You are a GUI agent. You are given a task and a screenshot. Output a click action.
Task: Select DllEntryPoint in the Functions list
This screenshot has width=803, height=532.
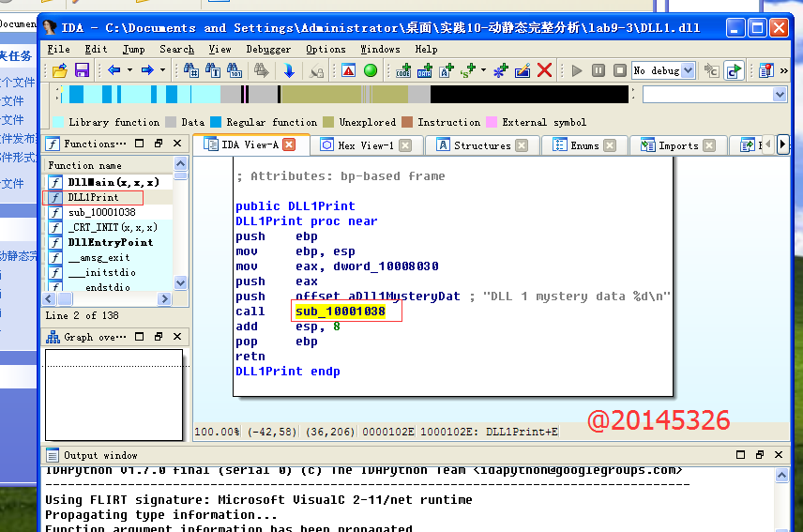point(112,242)
